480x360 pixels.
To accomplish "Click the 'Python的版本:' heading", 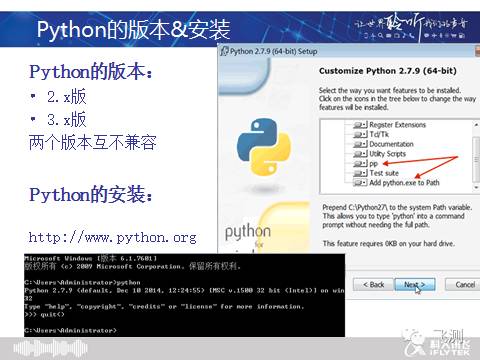I will (91, 71).
